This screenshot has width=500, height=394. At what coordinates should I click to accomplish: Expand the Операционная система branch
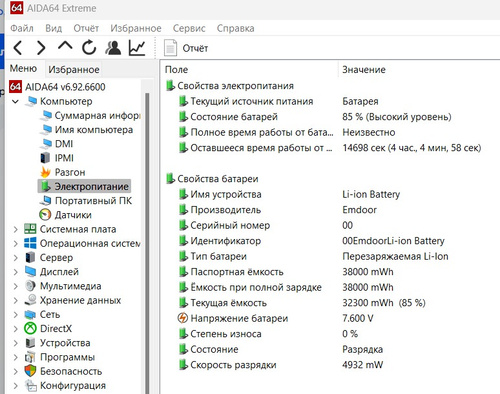pyautogui.click(x=15, y=244)
